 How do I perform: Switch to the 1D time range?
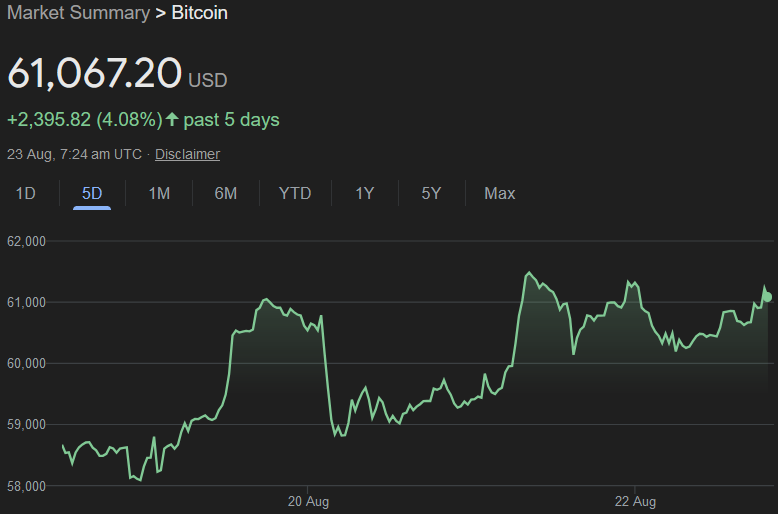[26, 193]
